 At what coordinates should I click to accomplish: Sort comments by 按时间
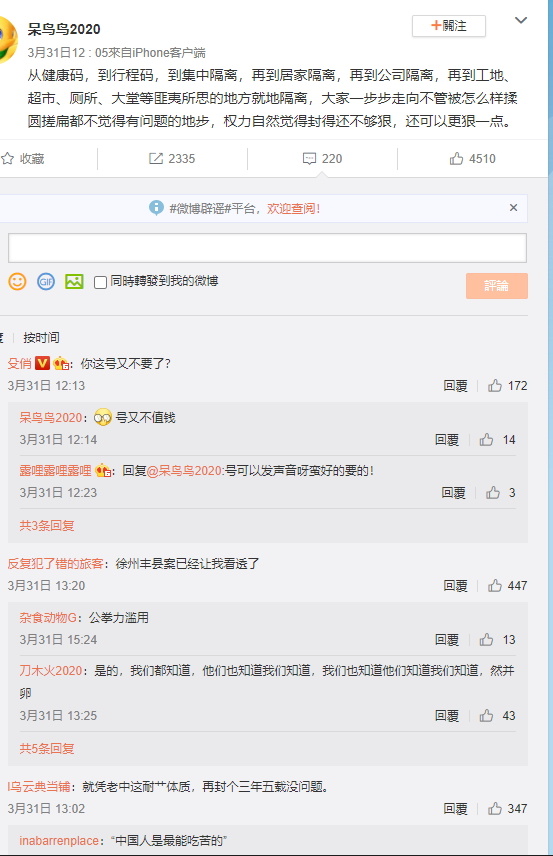pyautogui.click(x=41, y=338)
